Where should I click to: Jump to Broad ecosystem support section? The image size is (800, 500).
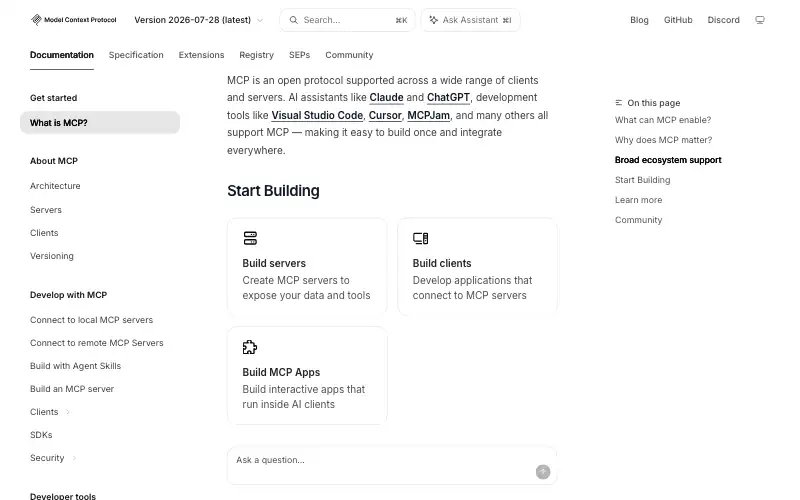(x=668, y=160)
